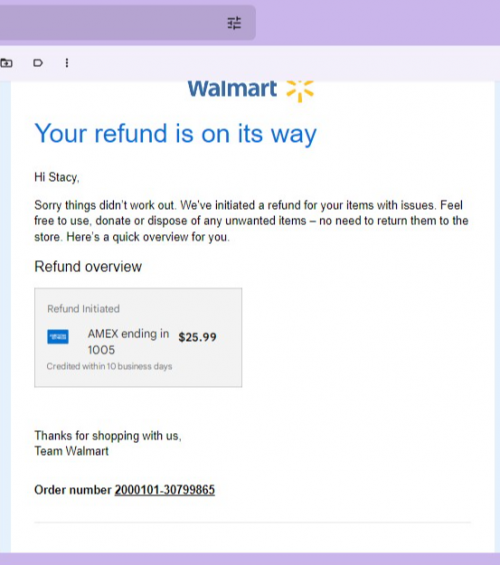Click "Credited within 10 business days" note
Viewport: 500px width, 565px height.
(109, 366)
